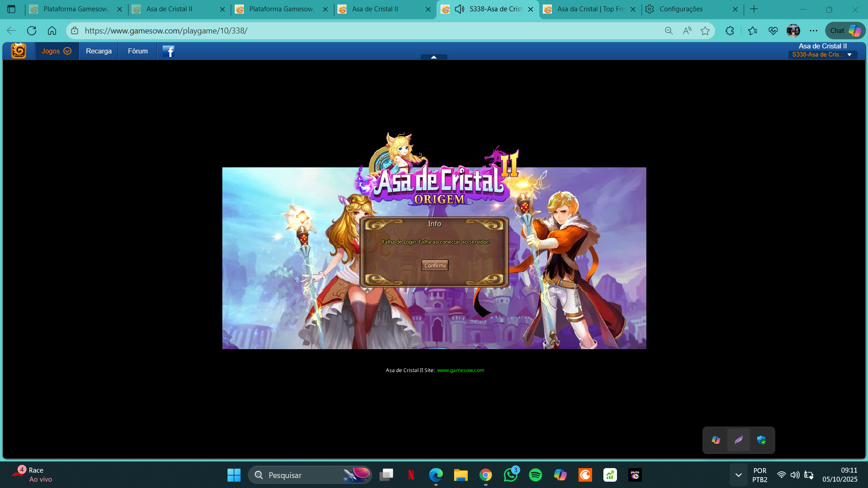
Task: Open the Recarga menu item
Action: tap(99, 51)
